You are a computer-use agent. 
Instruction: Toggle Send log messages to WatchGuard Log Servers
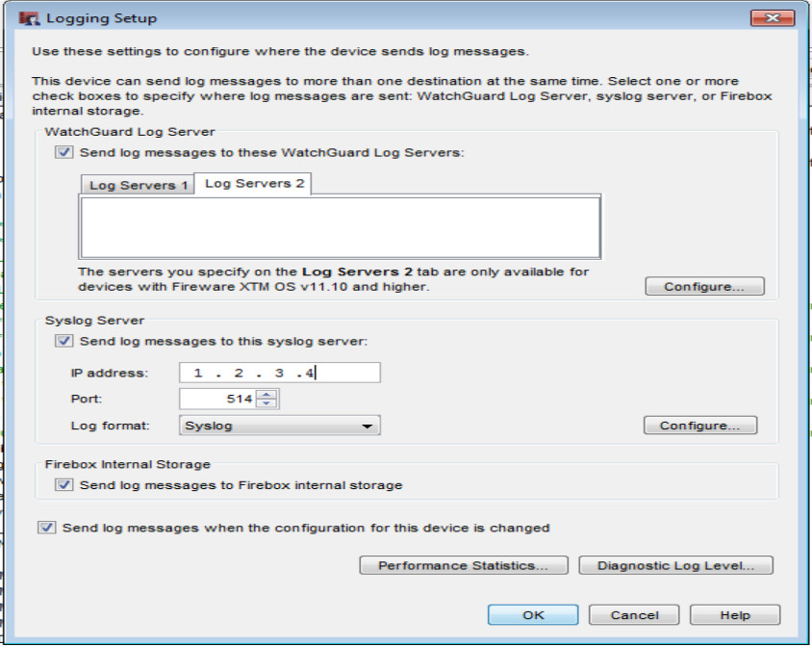64,152
